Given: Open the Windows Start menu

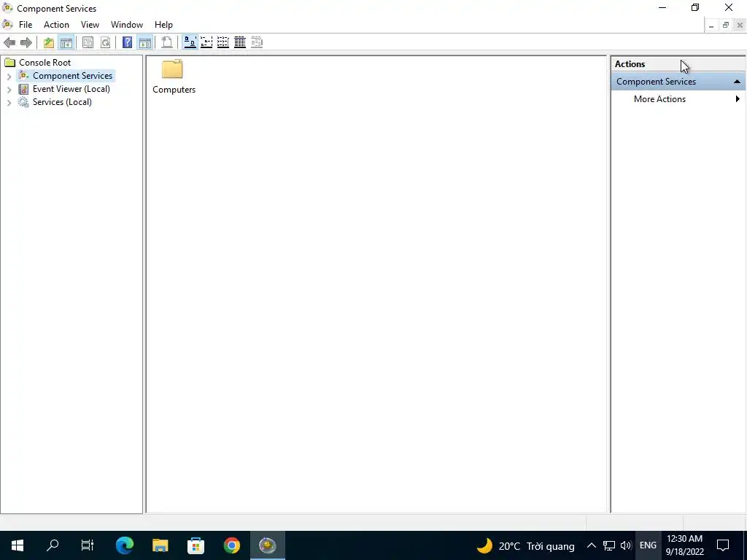Looking at the screenshot, I should pos(18,545).
